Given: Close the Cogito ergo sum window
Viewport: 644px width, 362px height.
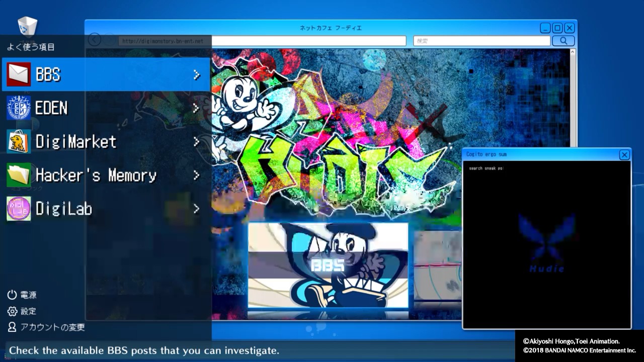Looking at the screenshot, I should pos(624,155).
